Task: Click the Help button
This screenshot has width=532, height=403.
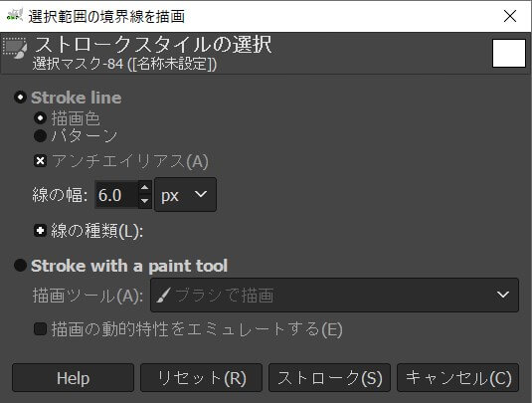Action: [73, 378]
